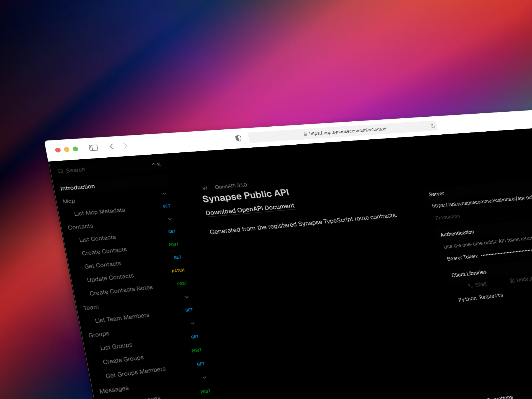Click the Python Requests label
This screenshot has width=532, height=399.
[x=481, y=297]
